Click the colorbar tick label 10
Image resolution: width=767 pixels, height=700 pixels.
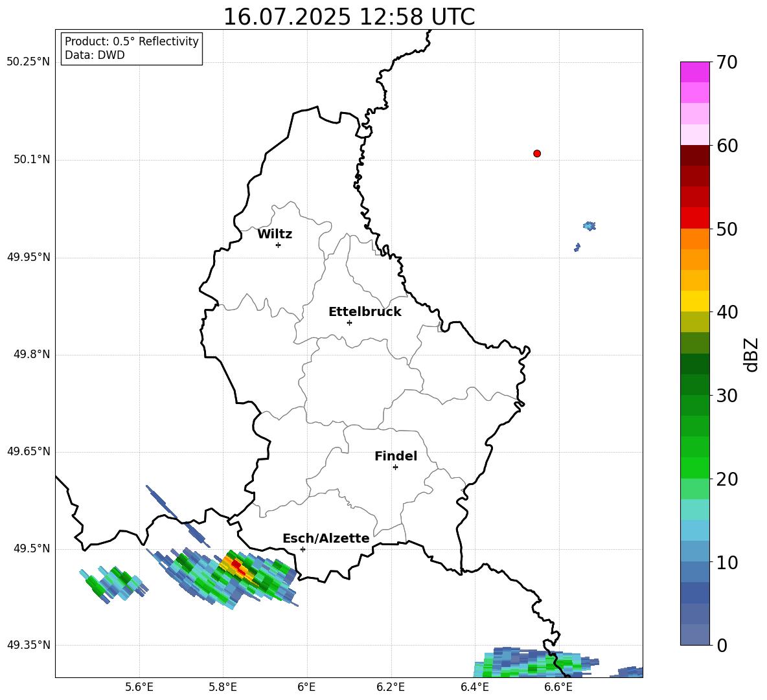coord(726,563)
